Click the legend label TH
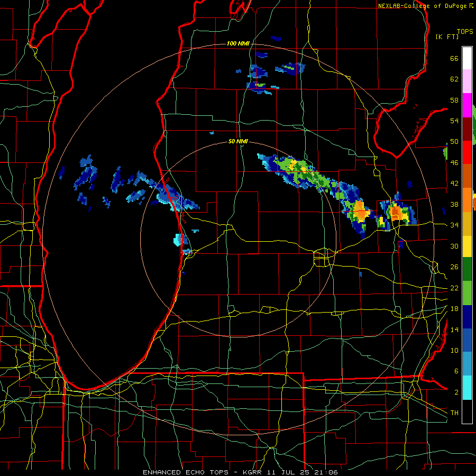This screenshot has width=476, height=476. pyautogui.click(x=454, y=413)
